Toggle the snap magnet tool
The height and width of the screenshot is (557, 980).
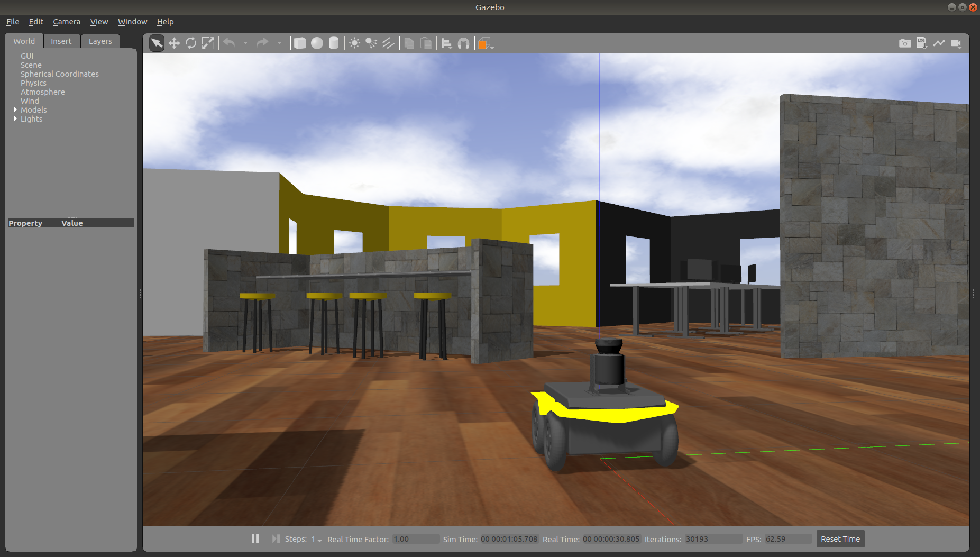(464, 43)
